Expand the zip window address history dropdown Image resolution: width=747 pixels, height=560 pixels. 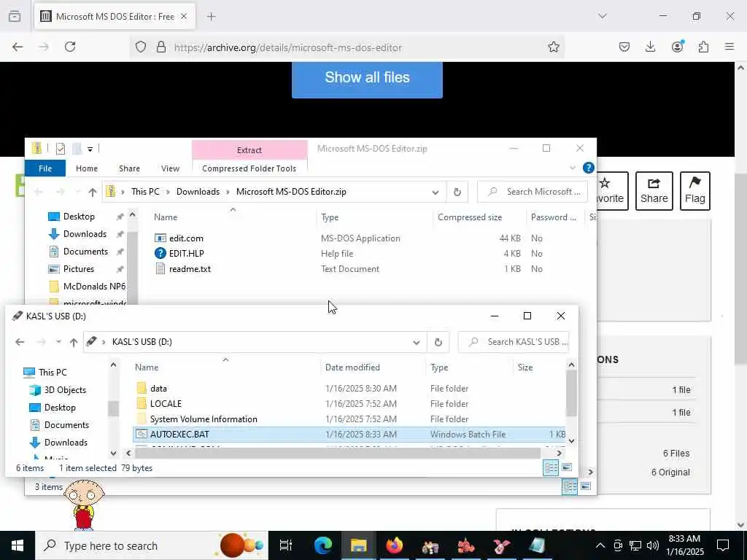click(x=435, y=192)
